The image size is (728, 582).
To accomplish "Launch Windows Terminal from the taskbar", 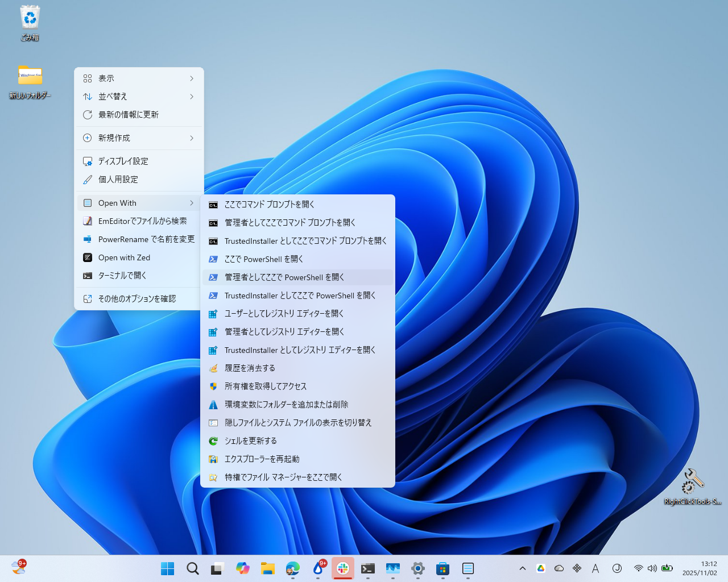I will (367, 568).
